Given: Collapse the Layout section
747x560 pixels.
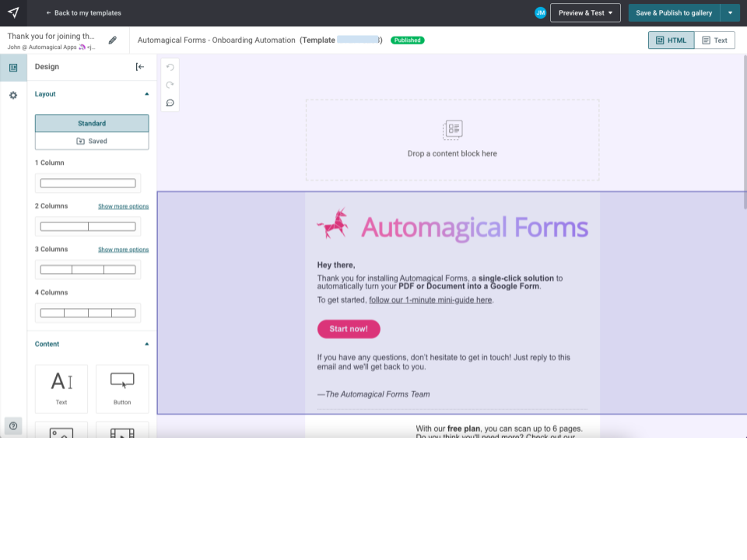Looking at the screenshot, I should tap(147, 94).
